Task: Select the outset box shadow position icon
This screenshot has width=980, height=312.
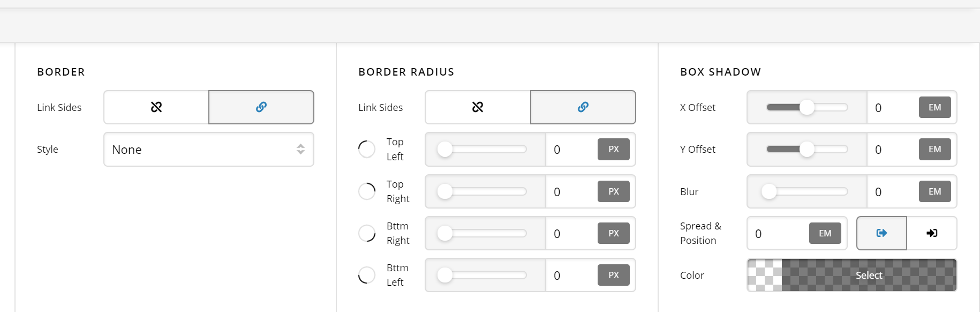Action: click(881, 233)
